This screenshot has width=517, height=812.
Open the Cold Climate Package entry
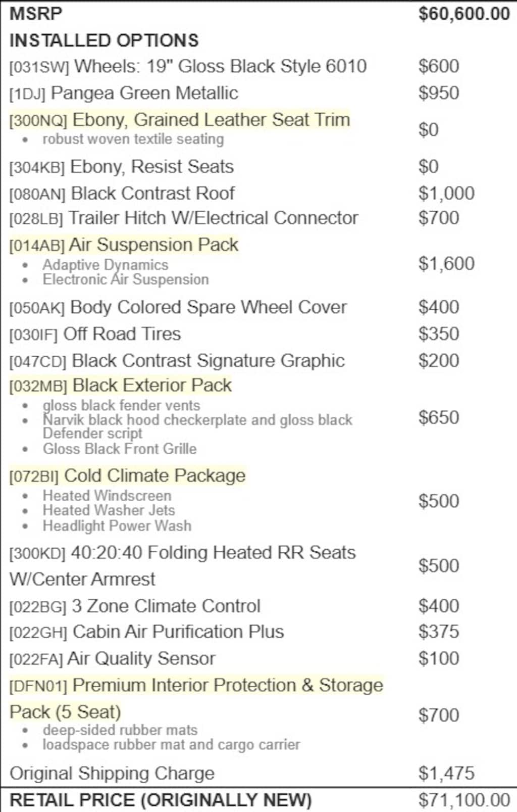point(154,475)
